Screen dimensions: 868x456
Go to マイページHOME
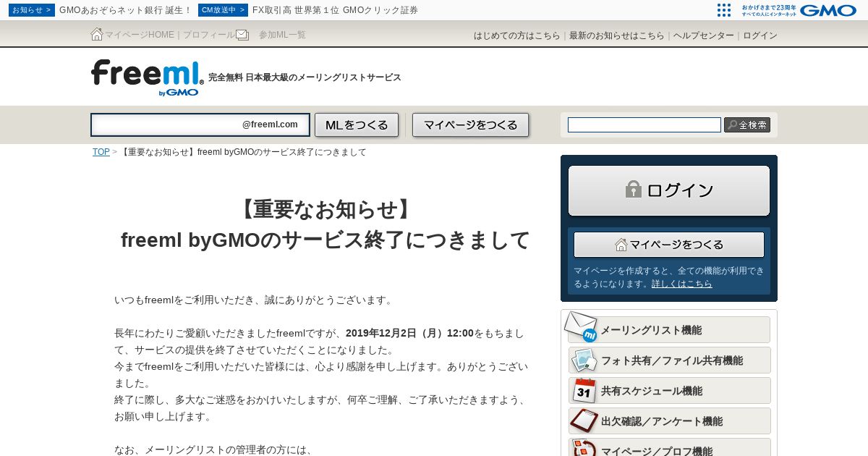click(140, 35)
